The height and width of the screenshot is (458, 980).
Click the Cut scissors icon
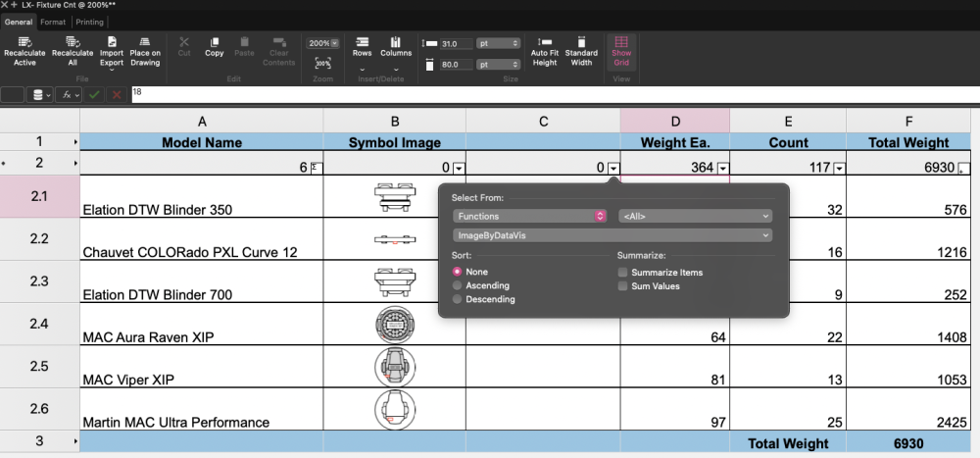tap(184, 42)
